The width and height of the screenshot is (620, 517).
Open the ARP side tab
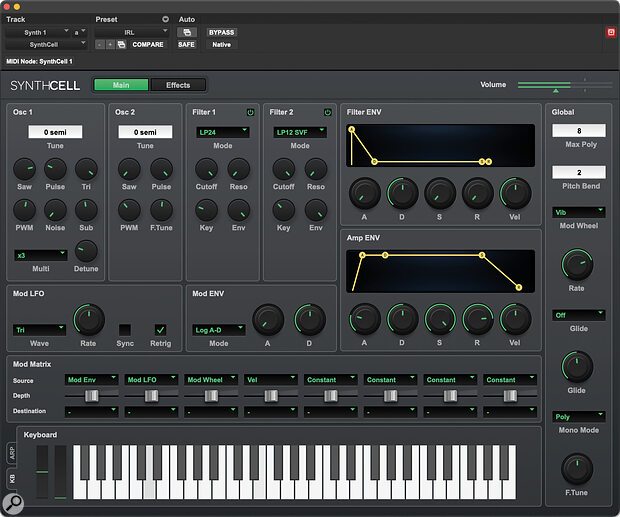pyautogui.click(x=11, y=453)
